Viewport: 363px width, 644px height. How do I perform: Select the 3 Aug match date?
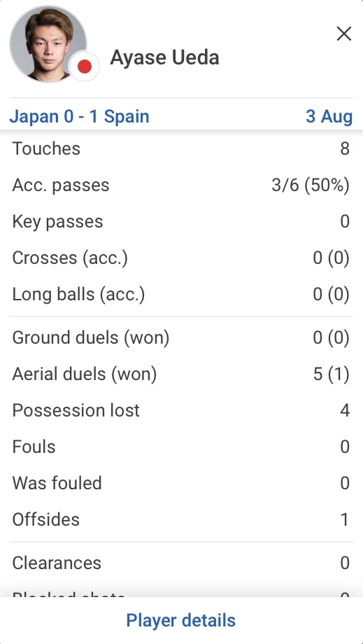tap(329, 116)
